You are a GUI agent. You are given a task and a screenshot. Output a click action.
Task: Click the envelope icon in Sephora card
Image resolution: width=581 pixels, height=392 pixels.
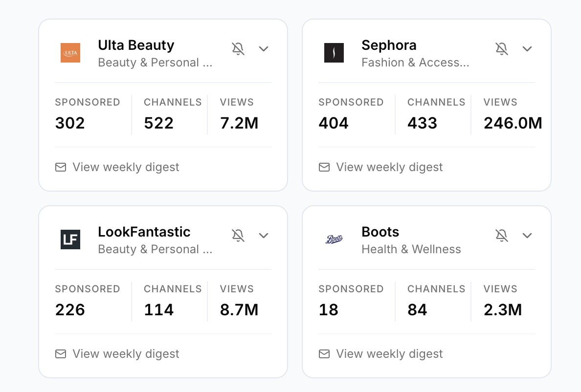324,167
